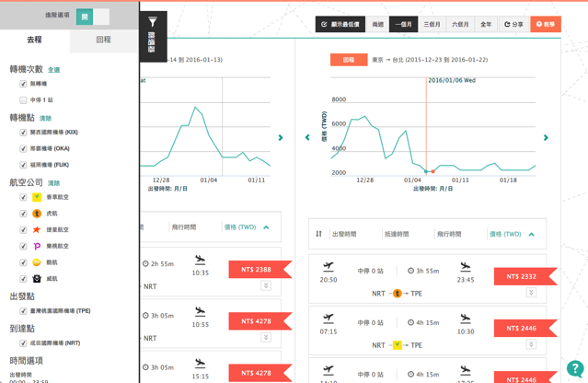Click next arrow on the return price chart
588x383 pixels.
point(546,138)
